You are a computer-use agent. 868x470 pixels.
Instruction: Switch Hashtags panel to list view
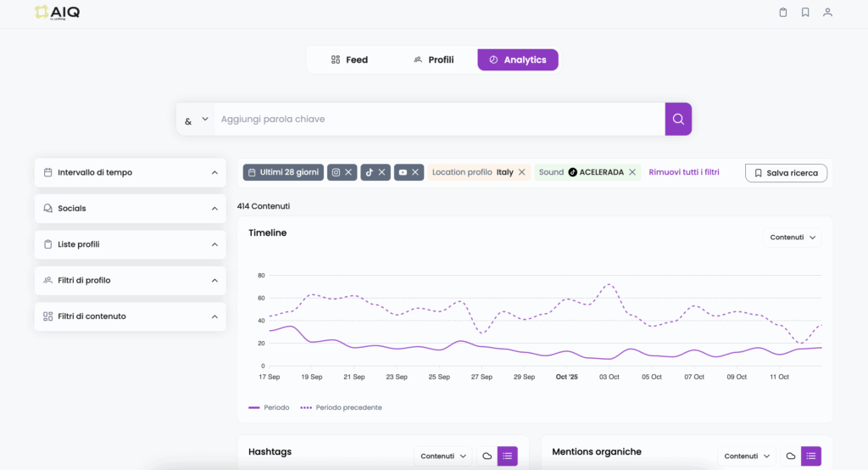click(507, 456)
